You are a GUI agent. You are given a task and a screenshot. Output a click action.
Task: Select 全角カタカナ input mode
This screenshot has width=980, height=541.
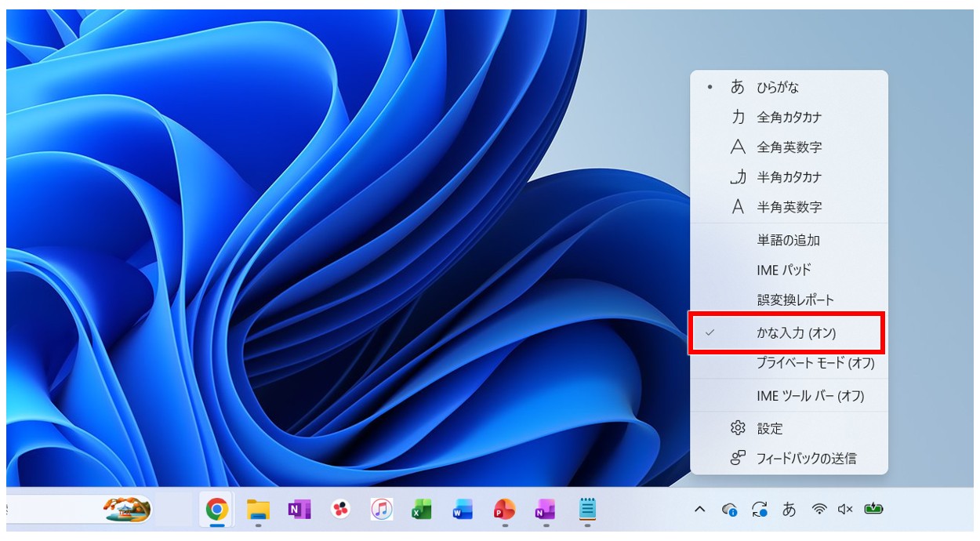pos(789,117)
